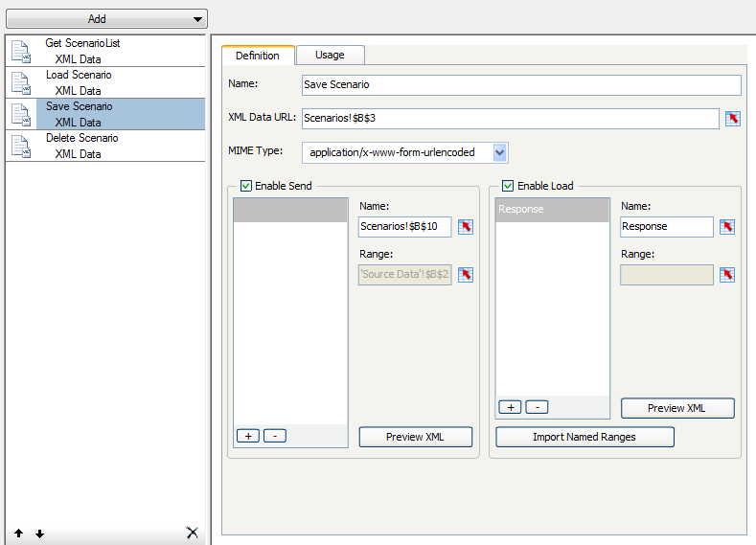The height and width of the screenshot is (545, 756).
Task: Click the Load Name field Response
Action: tap(666, 226)
